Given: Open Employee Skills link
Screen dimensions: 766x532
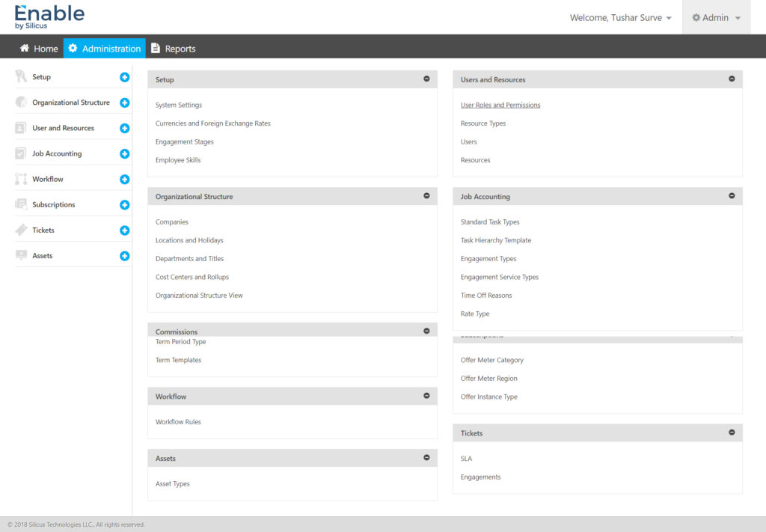Looking at the screenshot, I should point(178,160).
